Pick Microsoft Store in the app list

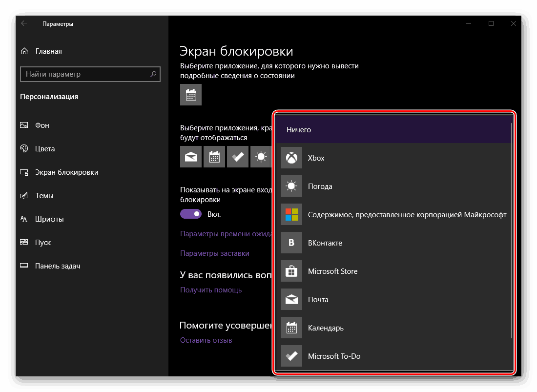(393, 271)
